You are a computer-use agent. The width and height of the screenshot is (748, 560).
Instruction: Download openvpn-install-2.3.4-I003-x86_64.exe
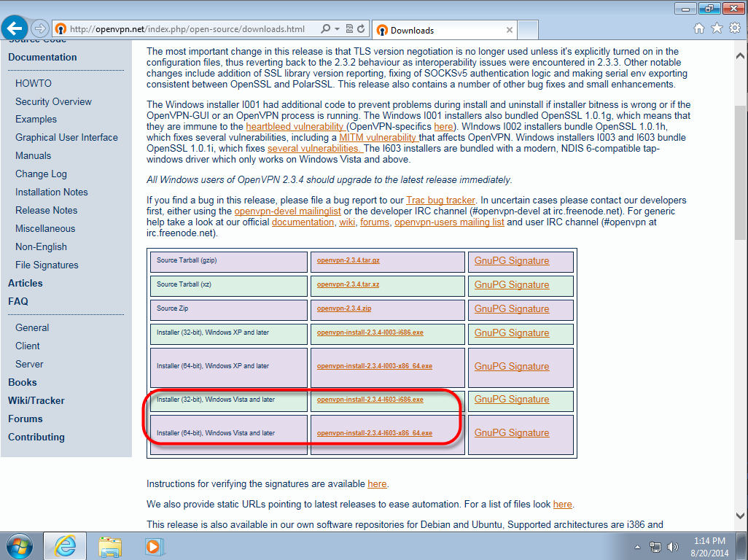375,366
